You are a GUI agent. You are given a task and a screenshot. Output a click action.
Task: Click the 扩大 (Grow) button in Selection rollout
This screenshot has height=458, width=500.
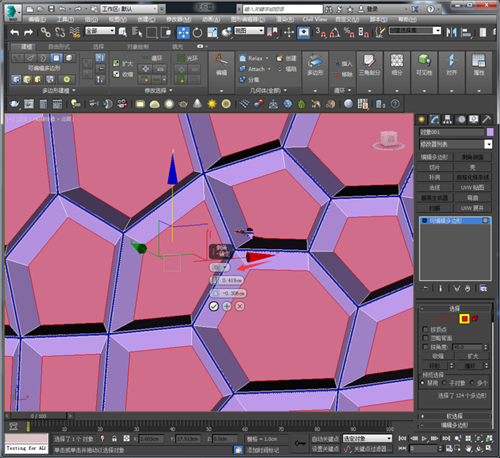pyautogui.click(x=473, y=356)
